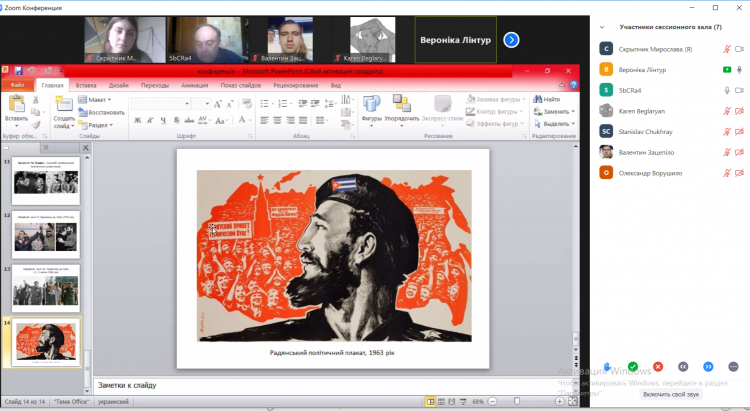Apply italic with the К button
The width and height of the screenshot is (750, 411).
click(x=150, y=120)
